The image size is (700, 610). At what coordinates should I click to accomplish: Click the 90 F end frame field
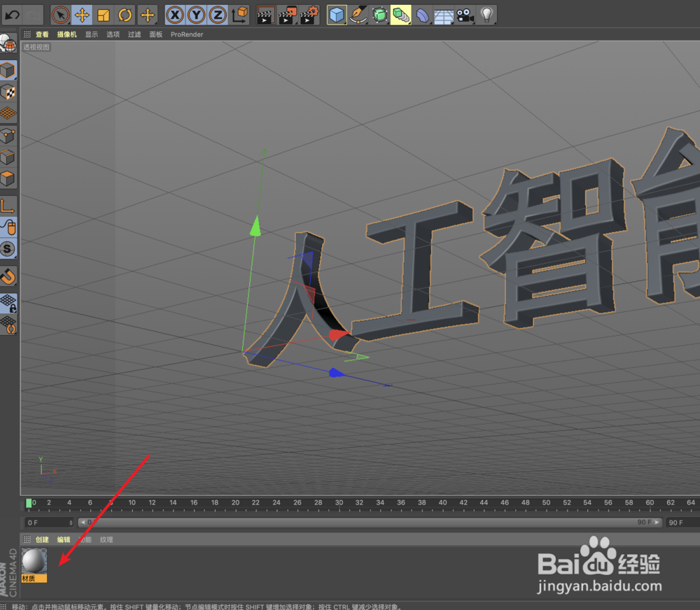coord(682,523)
